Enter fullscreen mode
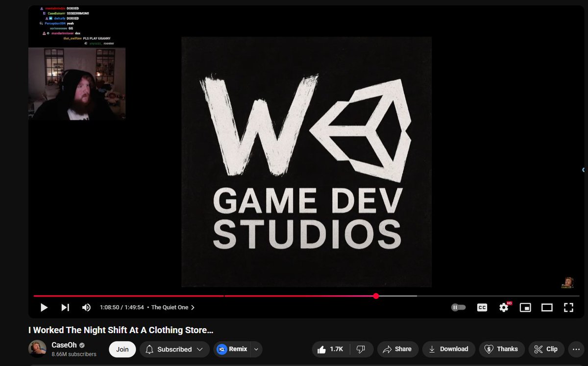 (x=568, y=307)
